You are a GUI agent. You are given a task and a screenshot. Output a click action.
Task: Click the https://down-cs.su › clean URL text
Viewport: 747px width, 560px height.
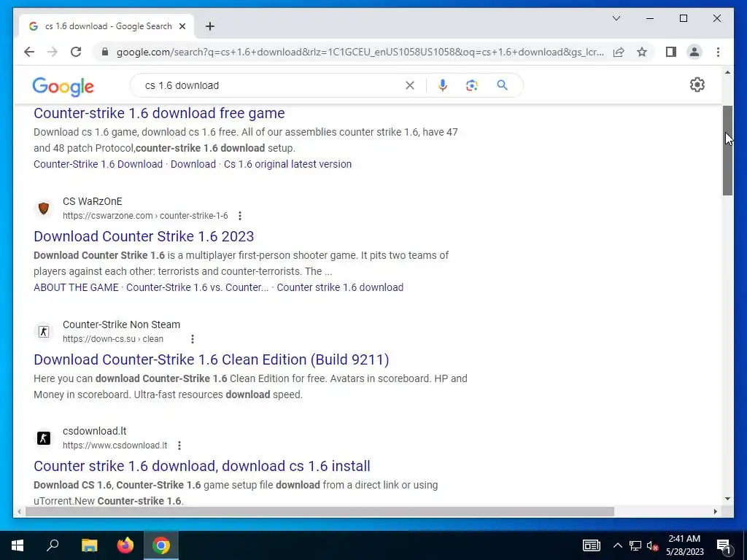(x=113, y=339)
